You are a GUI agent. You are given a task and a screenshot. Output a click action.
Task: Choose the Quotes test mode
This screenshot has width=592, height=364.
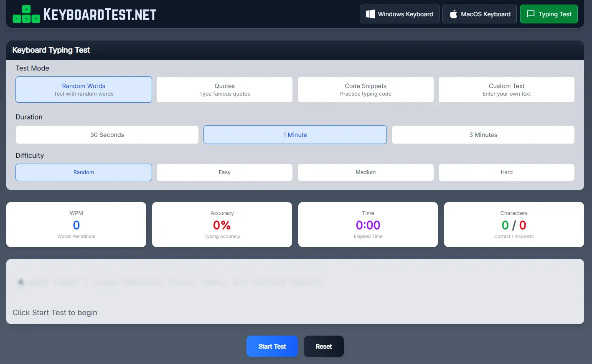[x=224, y=89]
